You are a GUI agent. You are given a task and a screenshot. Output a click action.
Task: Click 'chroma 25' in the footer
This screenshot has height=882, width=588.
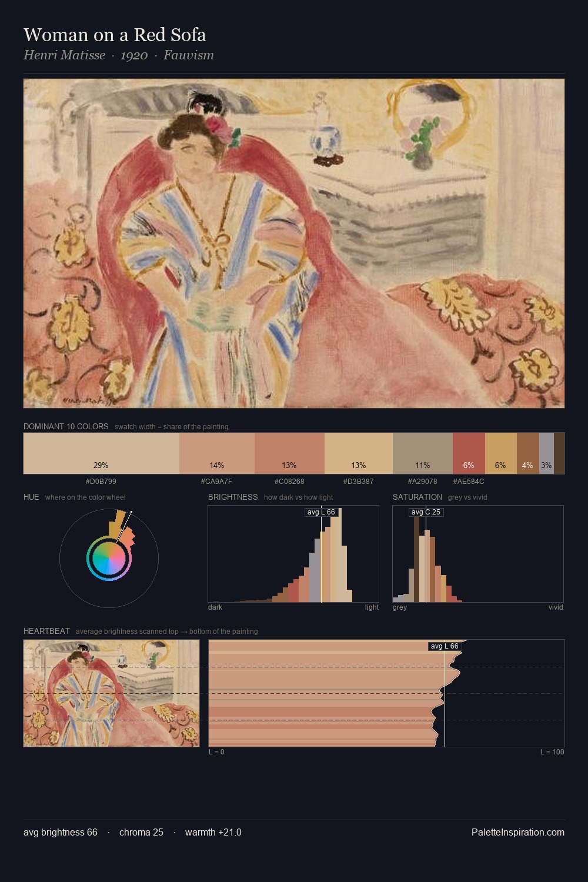click(141, 832)
